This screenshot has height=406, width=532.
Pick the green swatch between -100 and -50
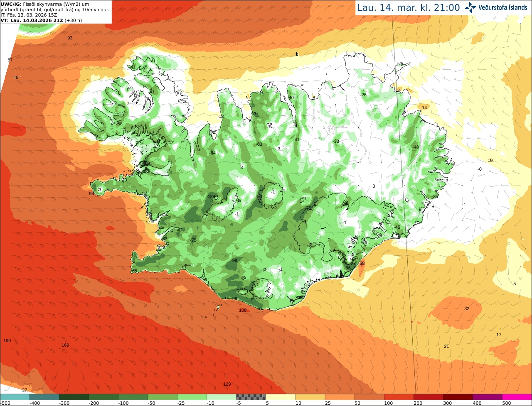pyautogui.click(x=133, y=397)
